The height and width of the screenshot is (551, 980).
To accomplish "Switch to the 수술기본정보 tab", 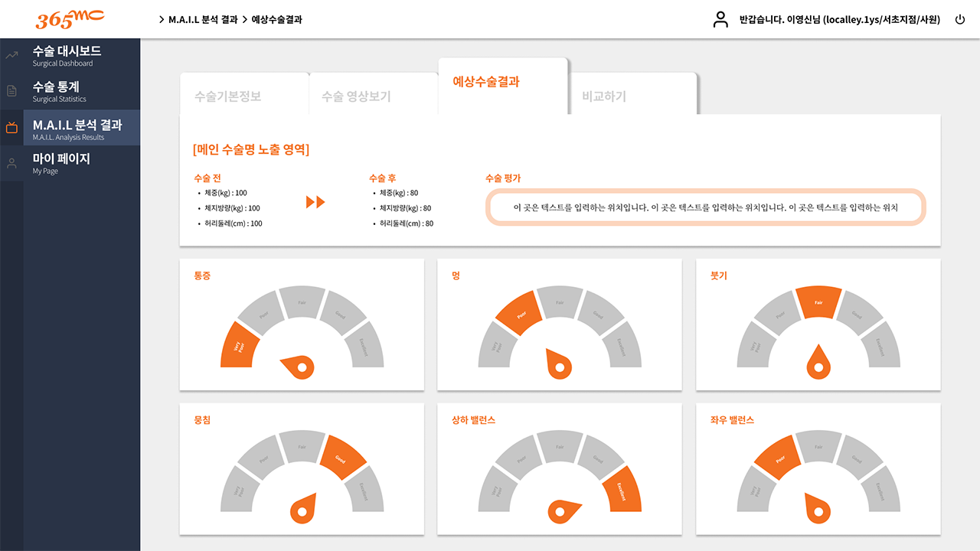I will (227, 96).
